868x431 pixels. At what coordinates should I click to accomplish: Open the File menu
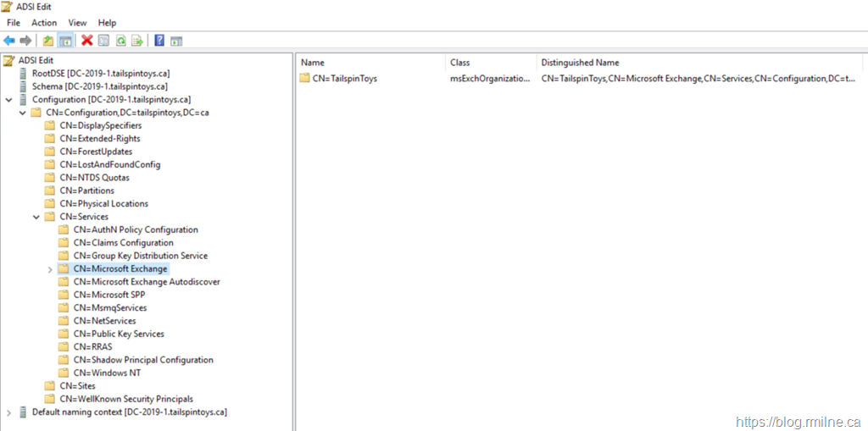[x=14, y=23]
